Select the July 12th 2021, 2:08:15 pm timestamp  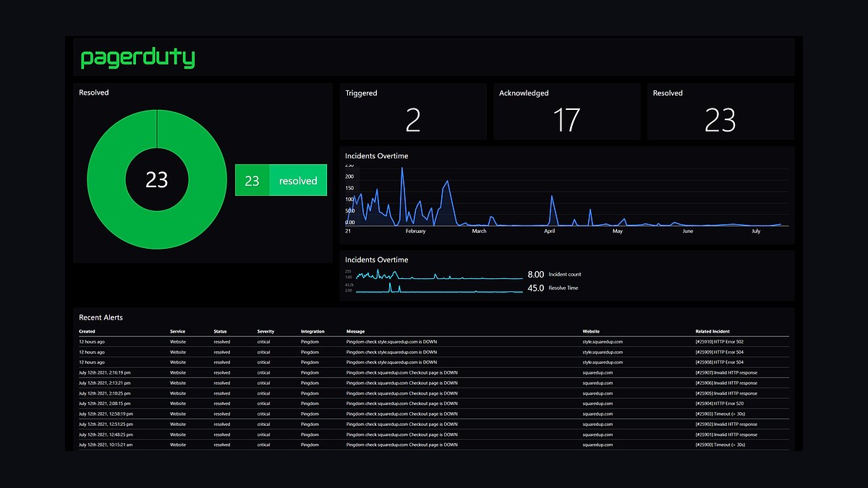105,403
